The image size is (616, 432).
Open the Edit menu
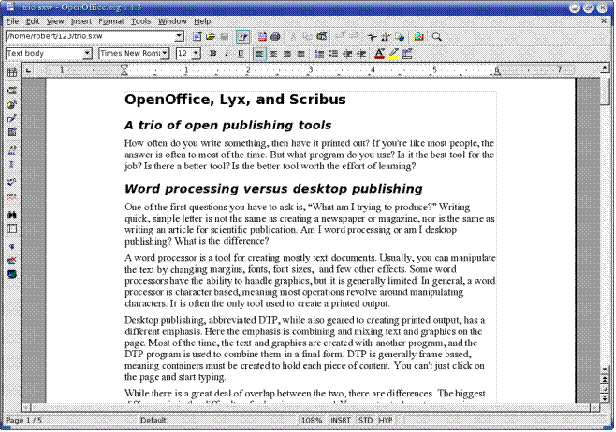(x=33, y=21)
